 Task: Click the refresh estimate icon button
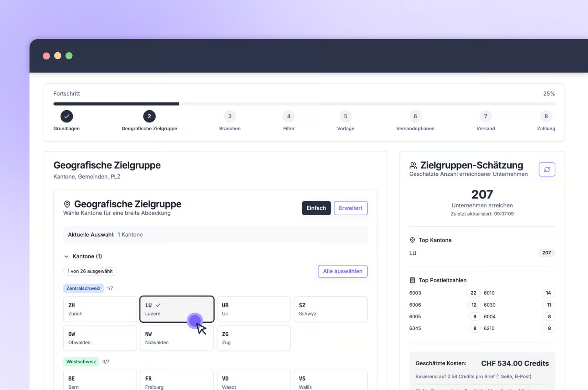coord(547,169)
